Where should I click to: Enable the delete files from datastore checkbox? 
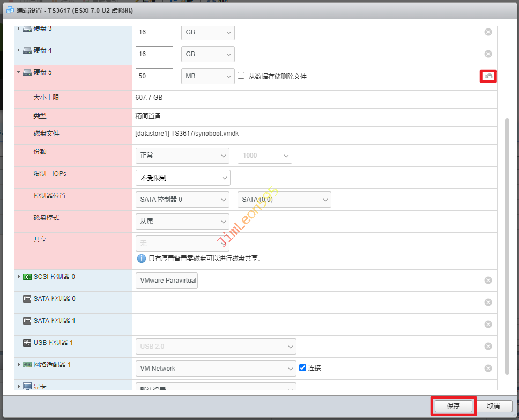241,76
